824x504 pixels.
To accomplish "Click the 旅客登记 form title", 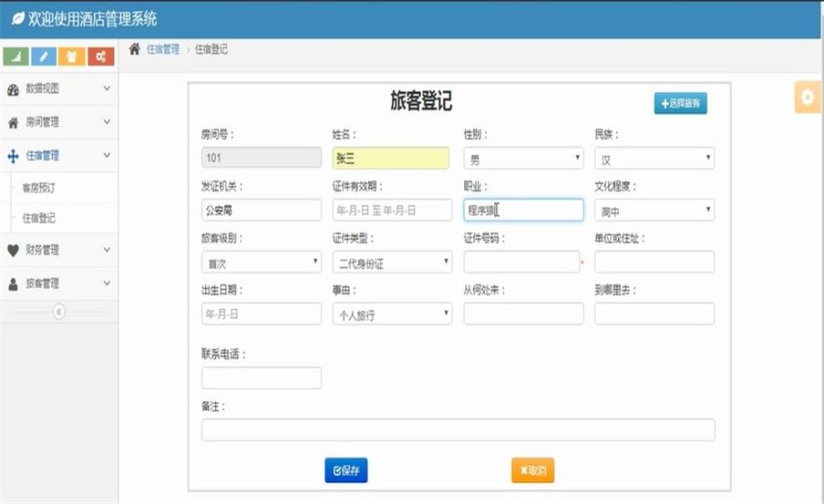I will tap(421, 101).
